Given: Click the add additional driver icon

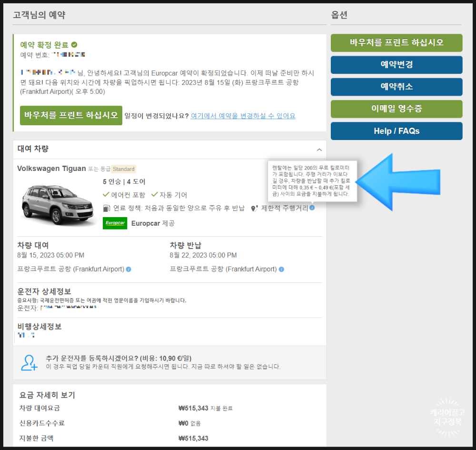Looking at the screenshot, I should [x=29, y=363].
